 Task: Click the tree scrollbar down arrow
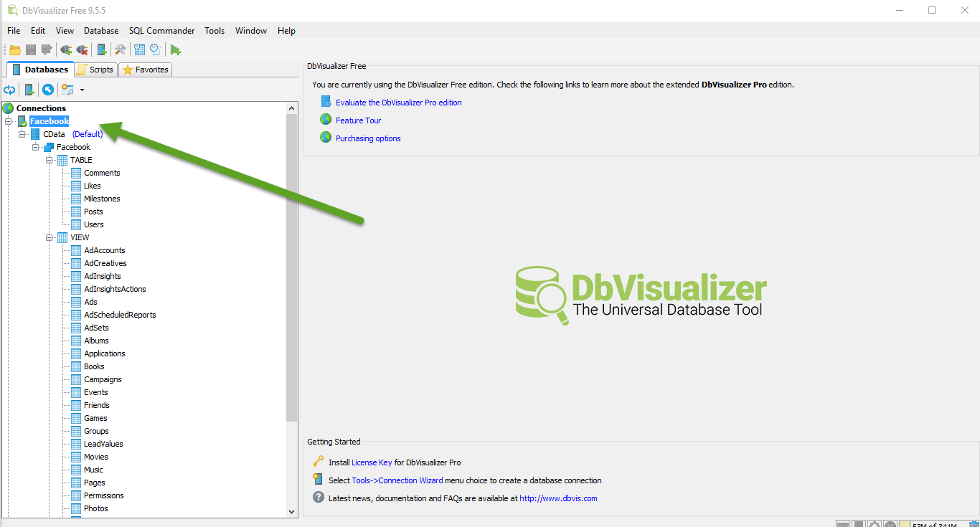(x=292, y=511)
